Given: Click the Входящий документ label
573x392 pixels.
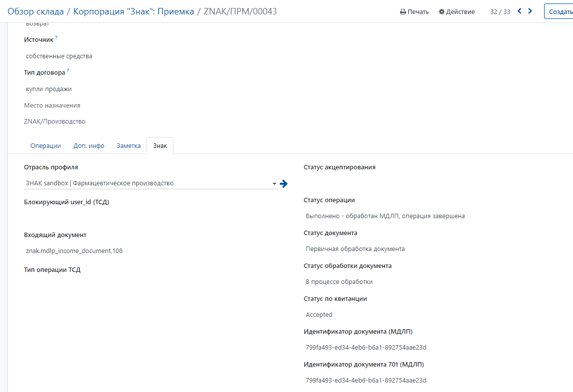Looking at the screenshot, I should click(x=55, y=235).
